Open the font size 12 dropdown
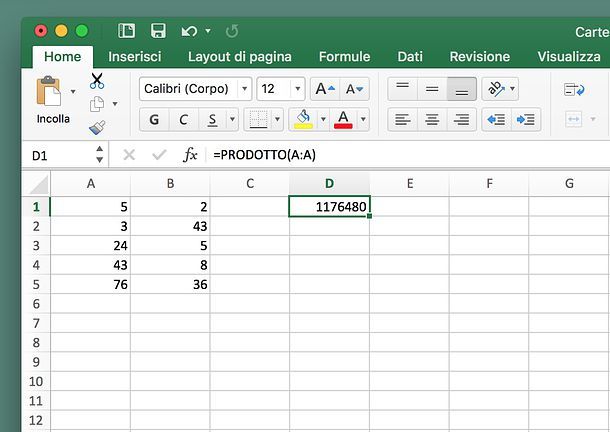610x432 pixels. (298, 89)
